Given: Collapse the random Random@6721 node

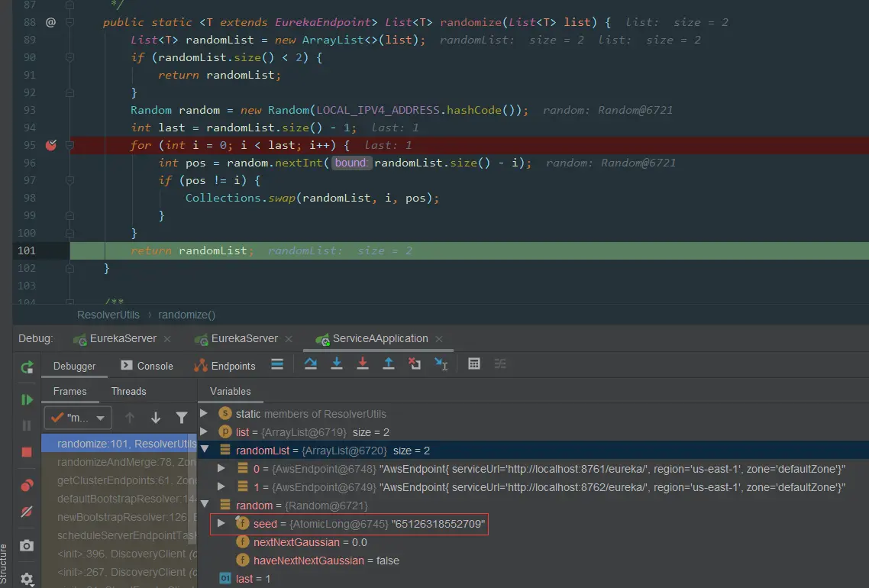Looking at the screenshot, I should pyautogui.click(x=205, y=505).
